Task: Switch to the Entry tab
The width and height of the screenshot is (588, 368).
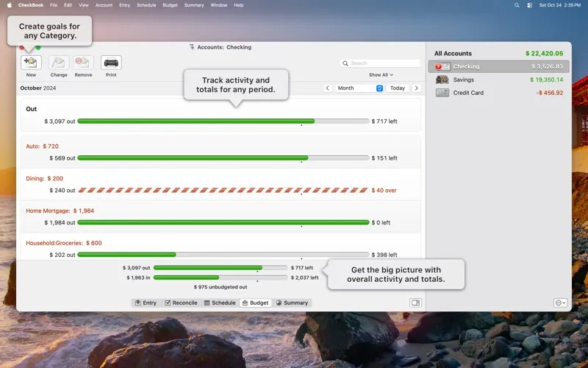Action: (146, 302)
